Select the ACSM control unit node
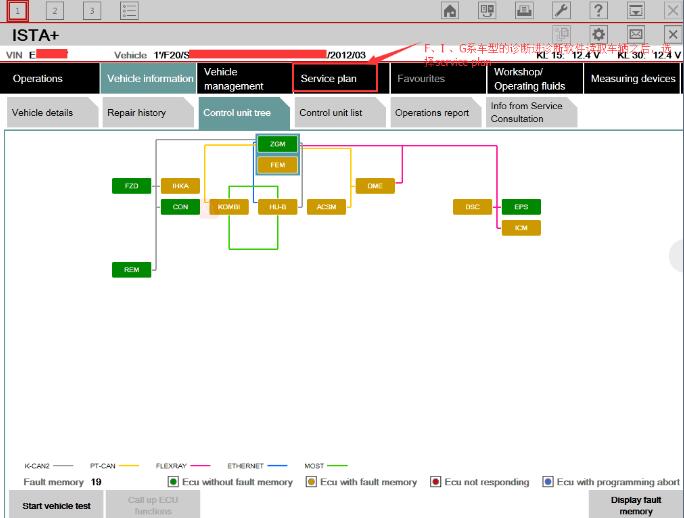This screenshot has height=518, width=684. [x=326, y=207]
